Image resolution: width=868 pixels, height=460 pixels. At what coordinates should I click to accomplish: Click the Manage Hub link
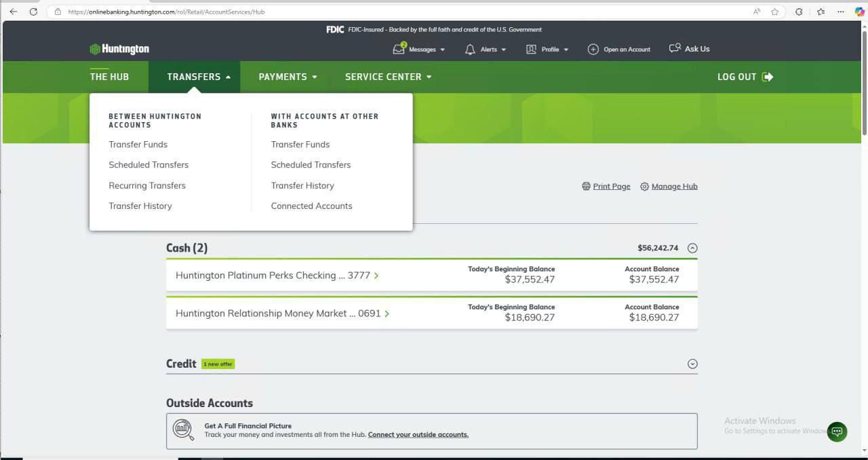tap(675, 187)
